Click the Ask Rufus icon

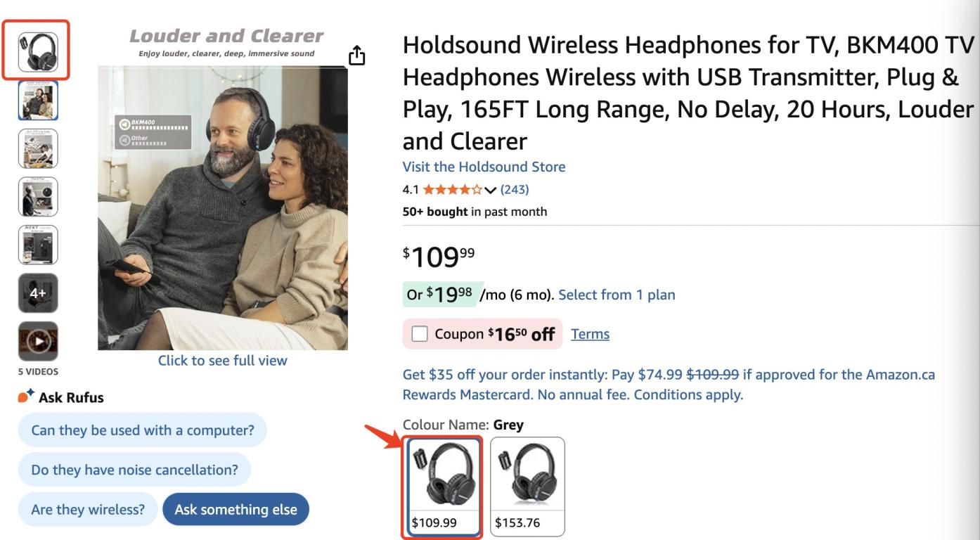click(27, 397)
